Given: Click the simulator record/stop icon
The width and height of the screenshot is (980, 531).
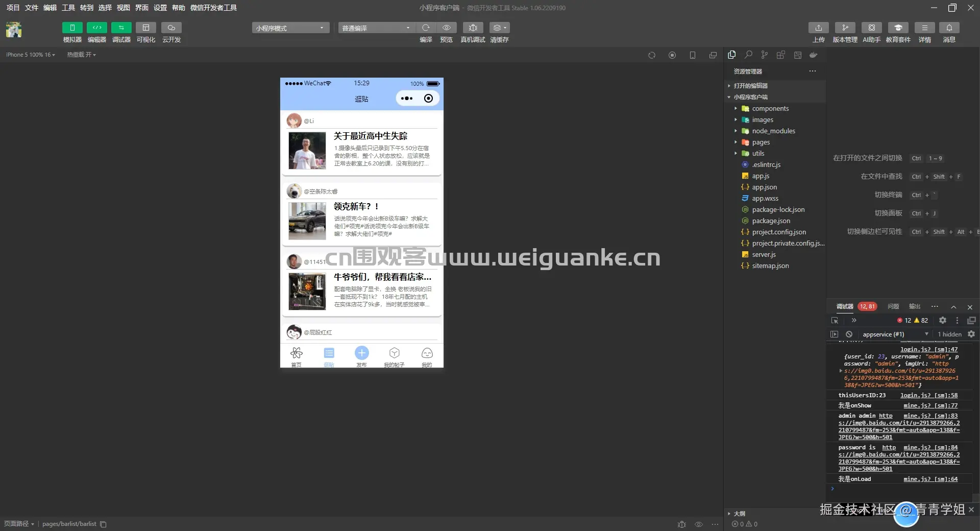Looking at the screenshot, I should [672, 55].
